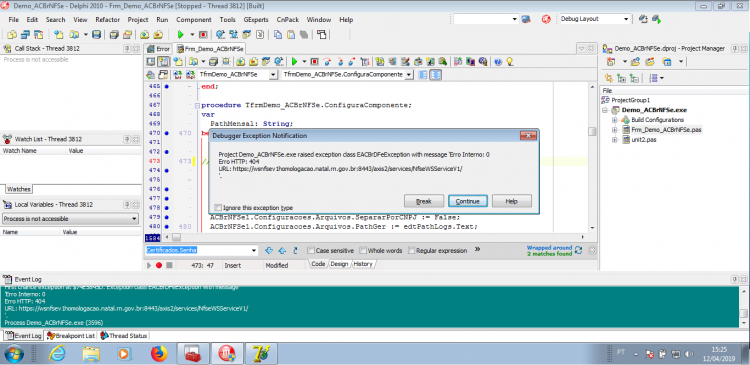Click the Project Manager New icon
The image size is (750, 365).
click(x=611, y=62)
